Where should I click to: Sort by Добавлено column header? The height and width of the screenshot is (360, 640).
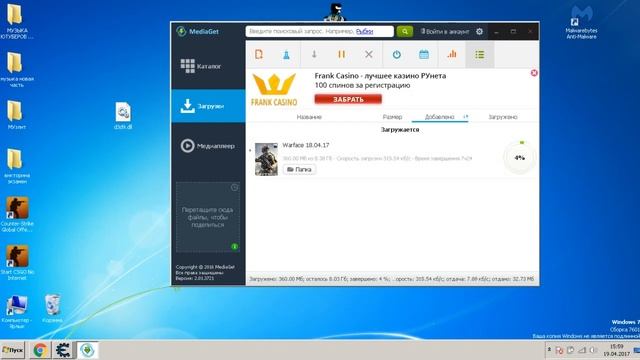(x=439, y=117)
